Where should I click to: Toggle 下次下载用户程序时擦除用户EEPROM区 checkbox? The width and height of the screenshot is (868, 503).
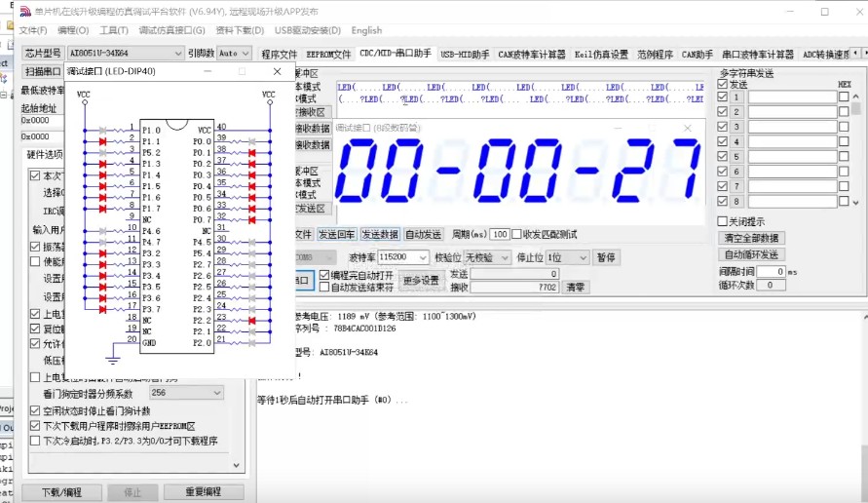pos(35,426)
